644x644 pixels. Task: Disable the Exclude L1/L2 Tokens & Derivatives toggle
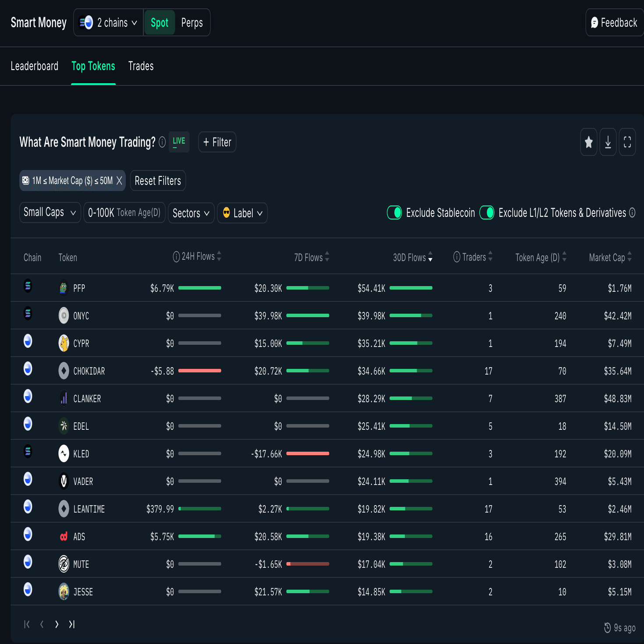click(487, 212)
